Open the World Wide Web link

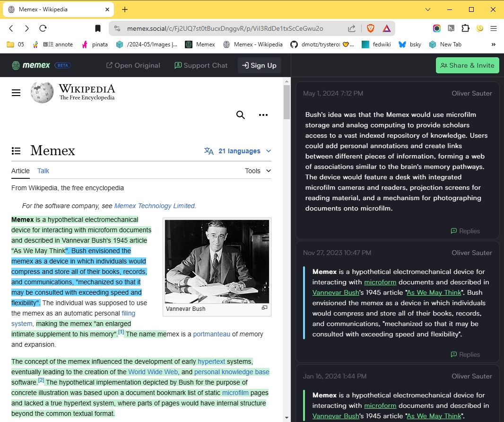click(x=153, y=372)
